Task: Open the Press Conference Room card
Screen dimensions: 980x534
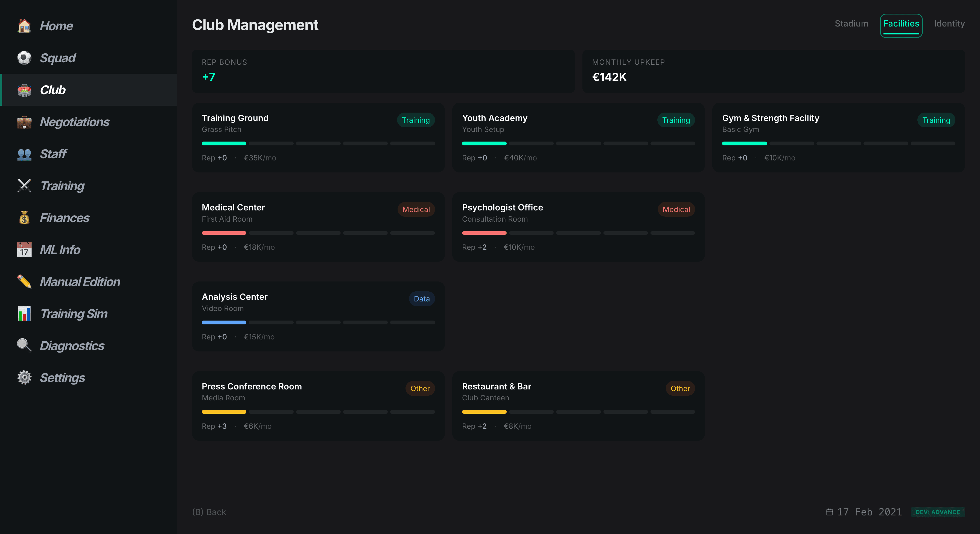Action: (318, 406)
